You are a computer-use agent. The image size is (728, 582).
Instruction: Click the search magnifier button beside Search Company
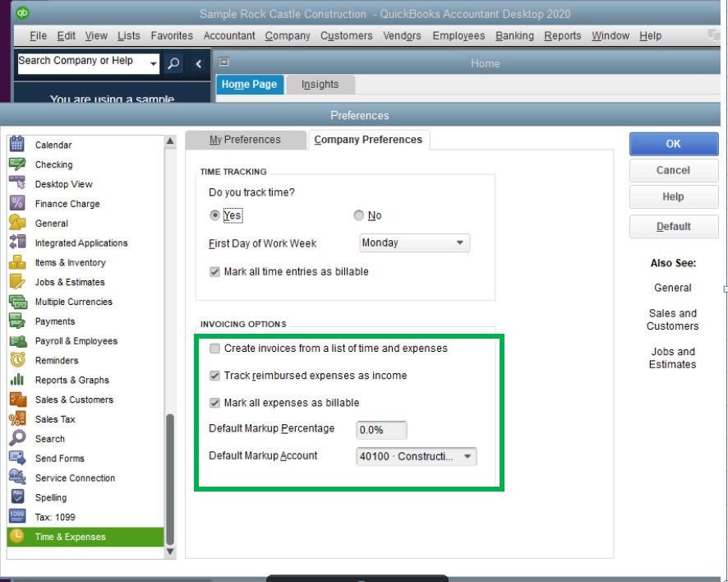coord(173,63)
